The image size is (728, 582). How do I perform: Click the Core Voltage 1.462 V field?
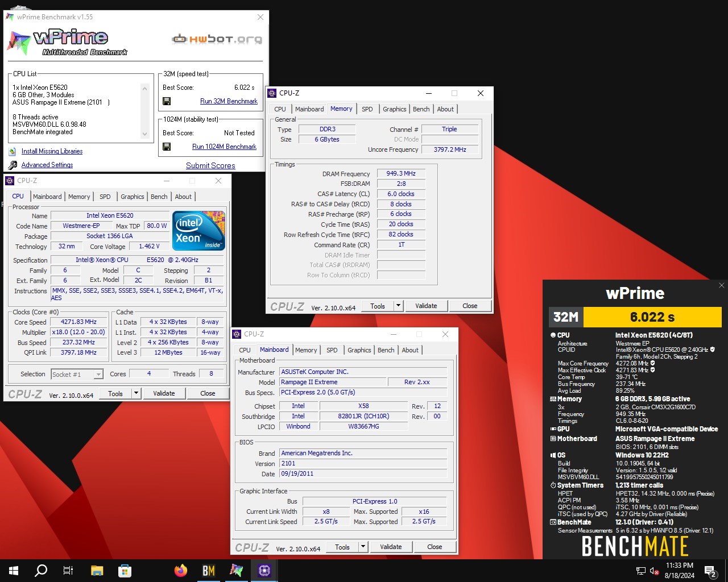pos(149,246)
